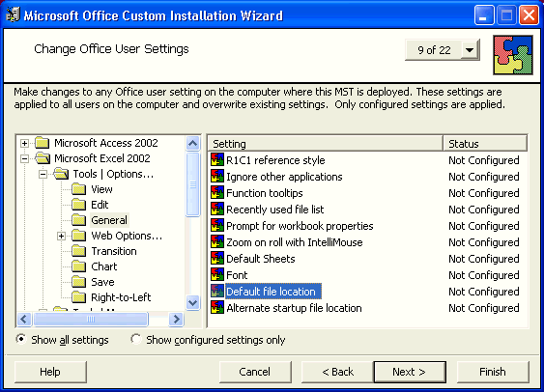Click the R1C1 reference style setting icon
The height and width of the screenshot is (392, 544).
pyautogui.click(x=217, y=160)
